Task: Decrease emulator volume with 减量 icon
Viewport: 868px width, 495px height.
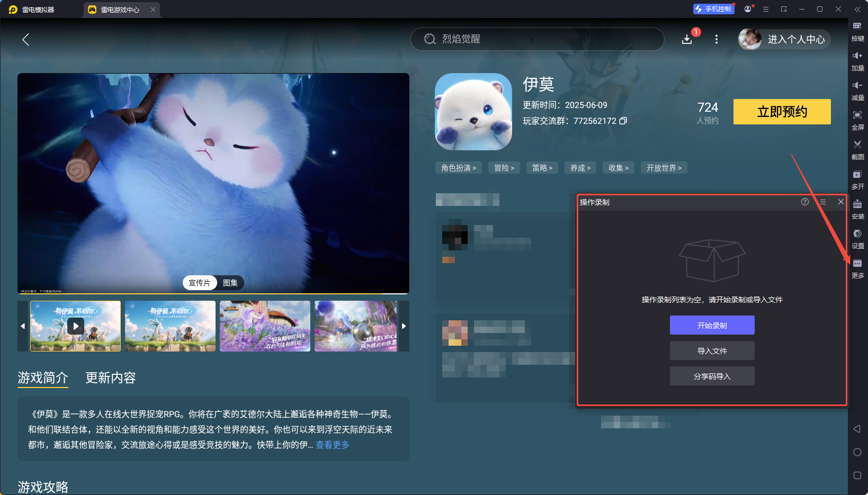Action: point(857,90)
